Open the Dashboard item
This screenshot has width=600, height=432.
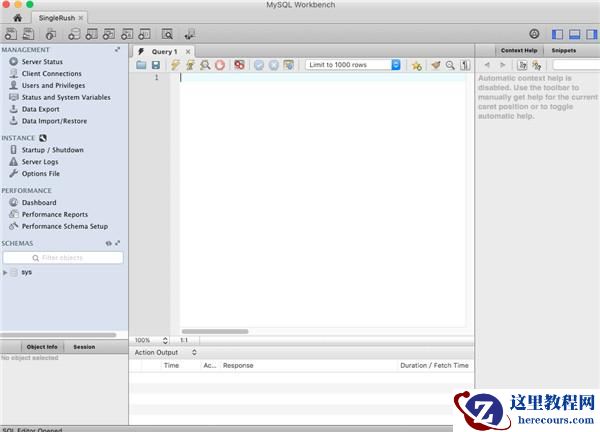(x=39, y=203)
